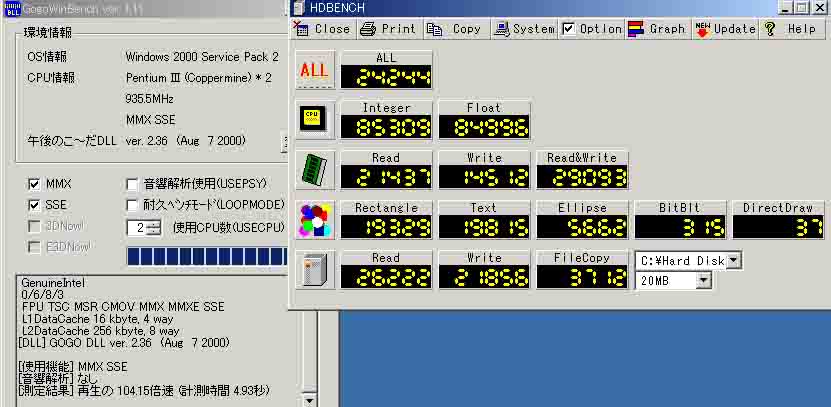Click the Read&Write score display
The image size is (831, 407).
tap(582, 177)
